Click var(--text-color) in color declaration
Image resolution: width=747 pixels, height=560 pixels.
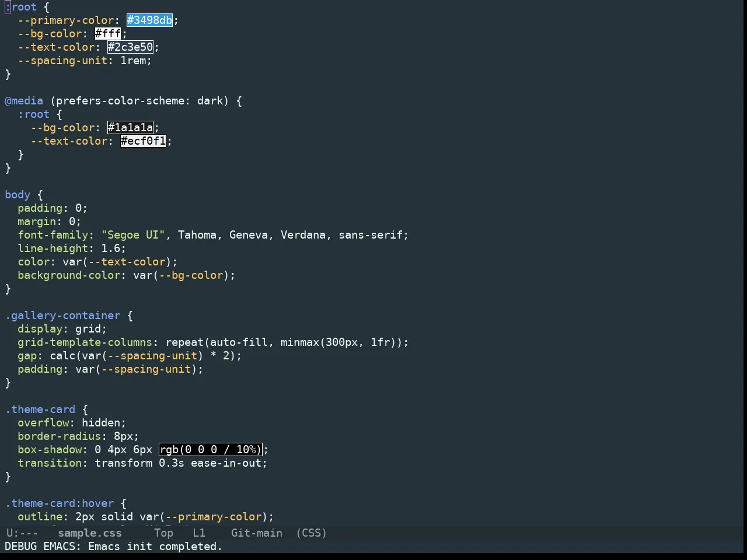click(117, 262)
